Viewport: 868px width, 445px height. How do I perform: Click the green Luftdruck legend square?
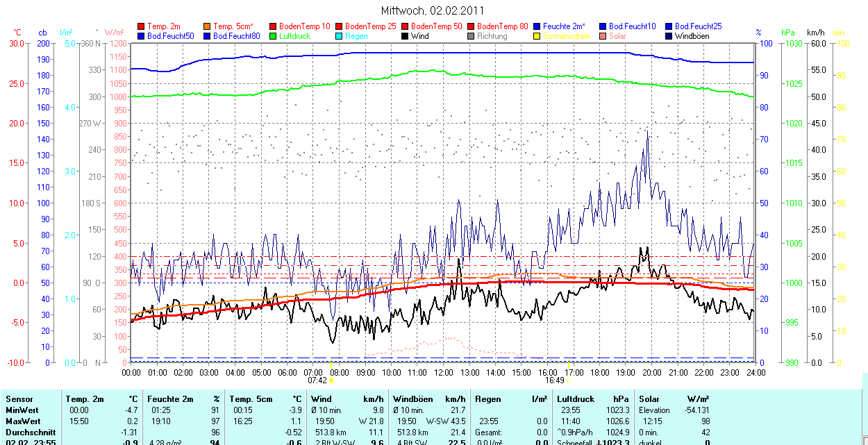click(x=274, y=35)
